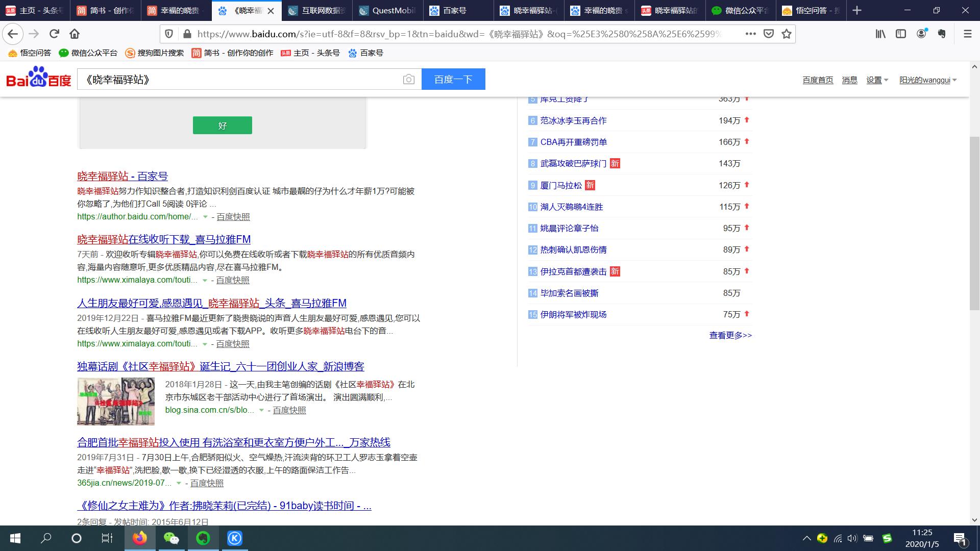Image resolution: width=980 pixels, height=551 pixels.
Task: Switch to the 简书 - 创作 tab
Action: coord(105,11)
